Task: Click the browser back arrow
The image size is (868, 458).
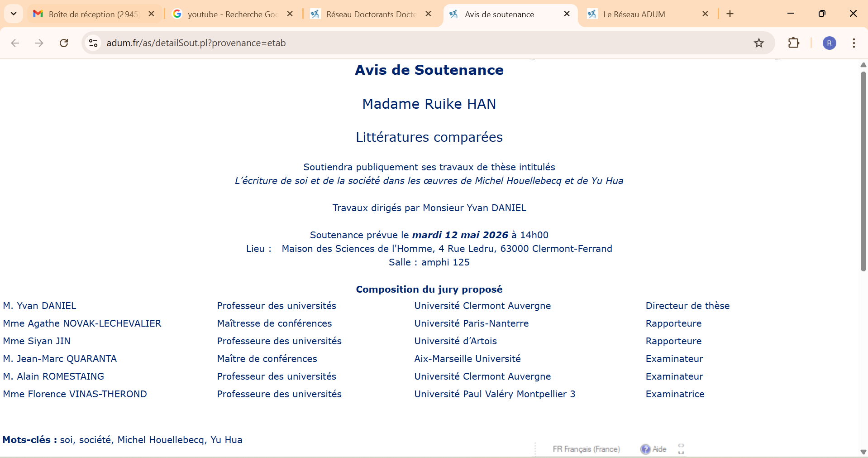Action: (x=15, y=43)
